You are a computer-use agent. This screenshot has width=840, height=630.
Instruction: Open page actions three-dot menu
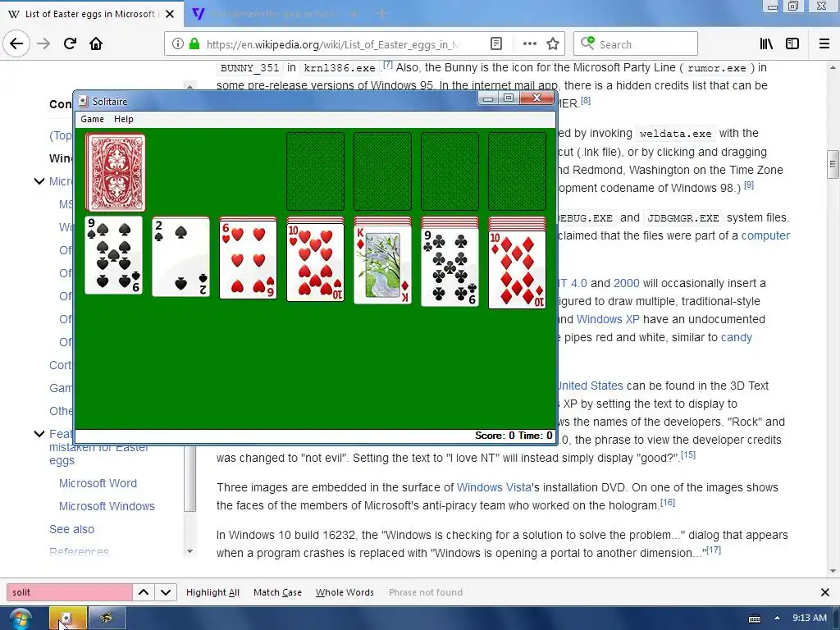pyautogui.click(x=529, y=44)
